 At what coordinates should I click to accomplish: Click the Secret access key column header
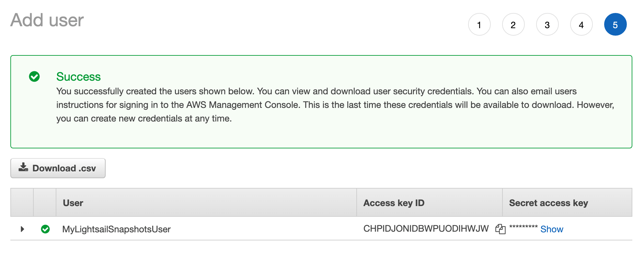548,203
